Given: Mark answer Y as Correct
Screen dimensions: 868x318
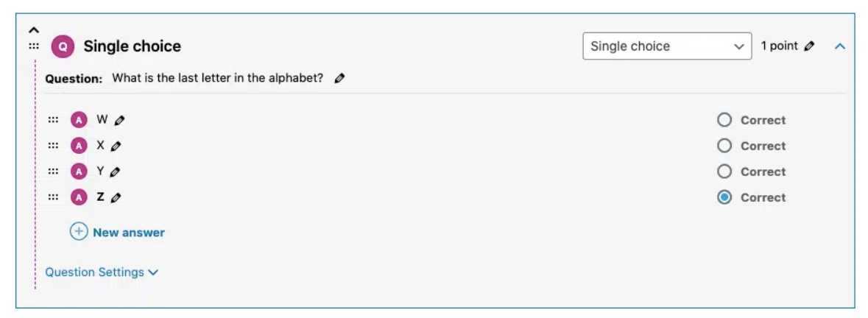Looking at the screenshot, I should pos(724,172).
